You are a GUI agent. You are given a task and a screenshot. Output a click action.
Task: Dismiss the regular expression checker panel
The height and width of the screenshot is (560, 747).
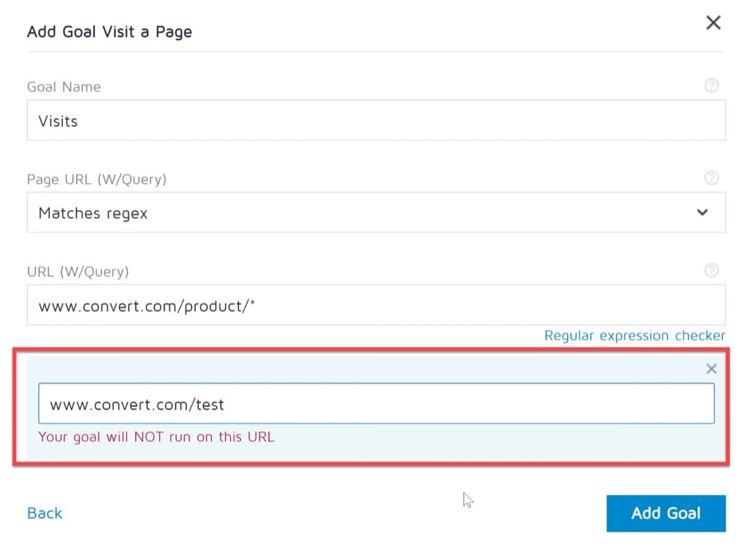711,369
